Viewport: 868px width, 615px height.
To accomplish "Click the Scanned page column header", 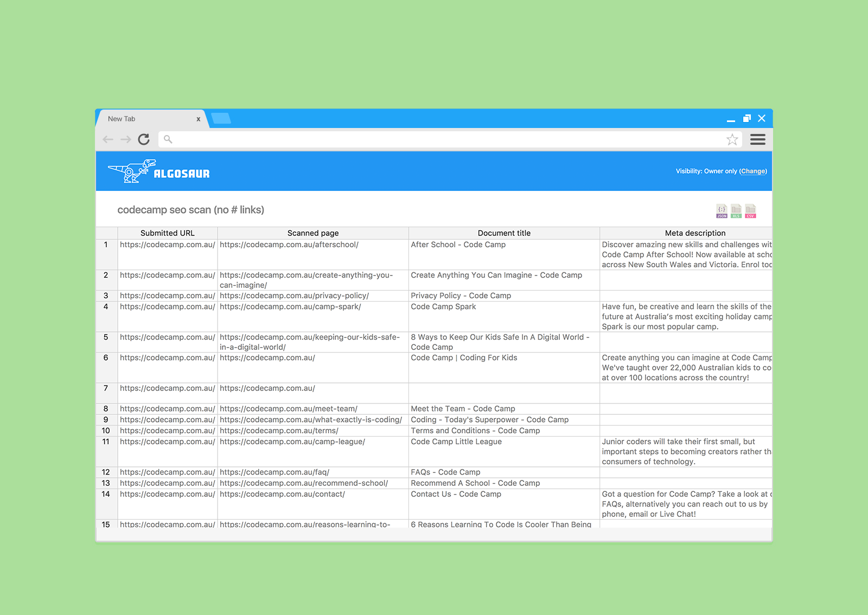I will (x=313, y=233).
